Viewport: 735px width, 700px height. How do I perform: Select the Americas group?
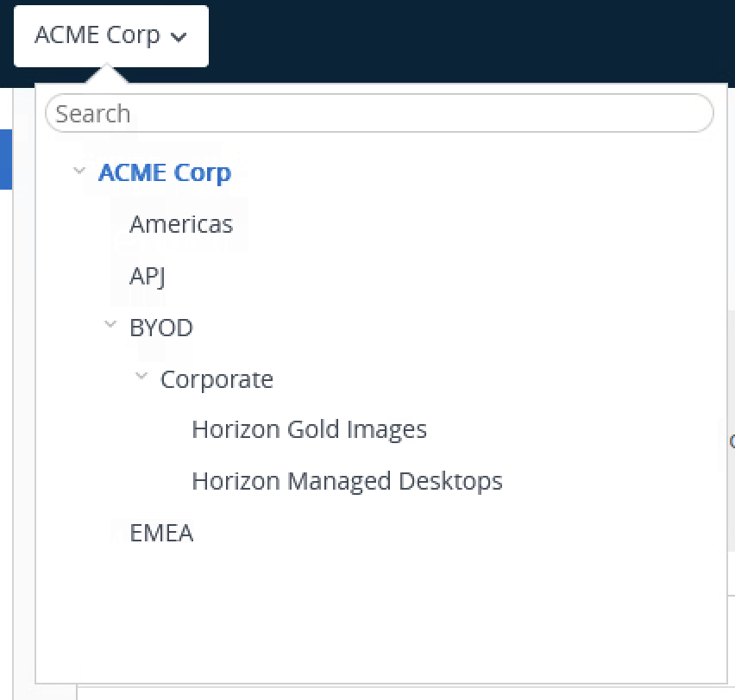(x=181, y=224)
